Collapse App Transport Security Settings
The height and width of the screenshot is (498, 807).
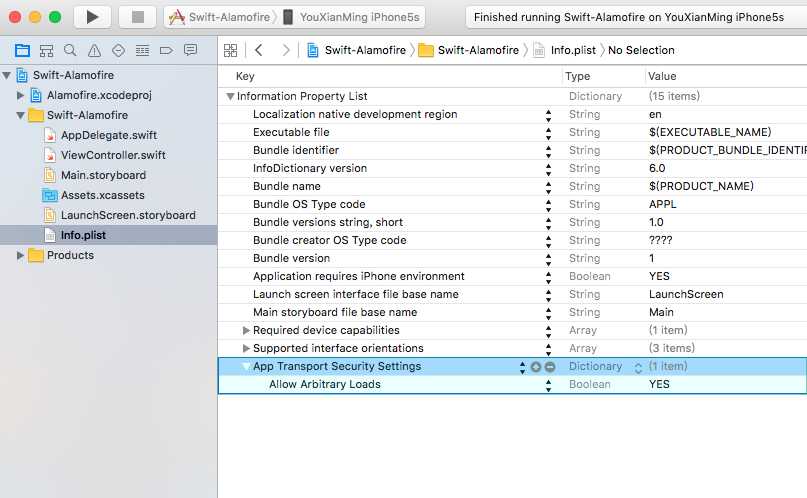click(246, 366)
